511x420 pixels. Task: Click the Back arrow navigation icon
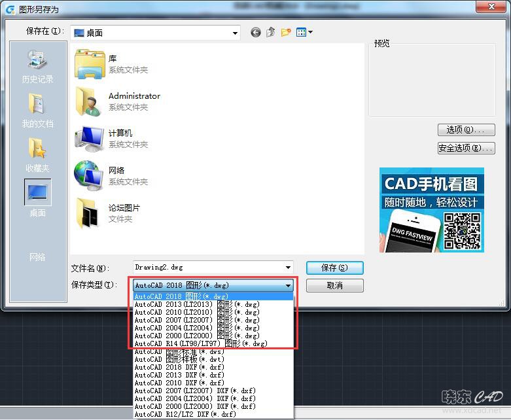(x=255, y=33)
